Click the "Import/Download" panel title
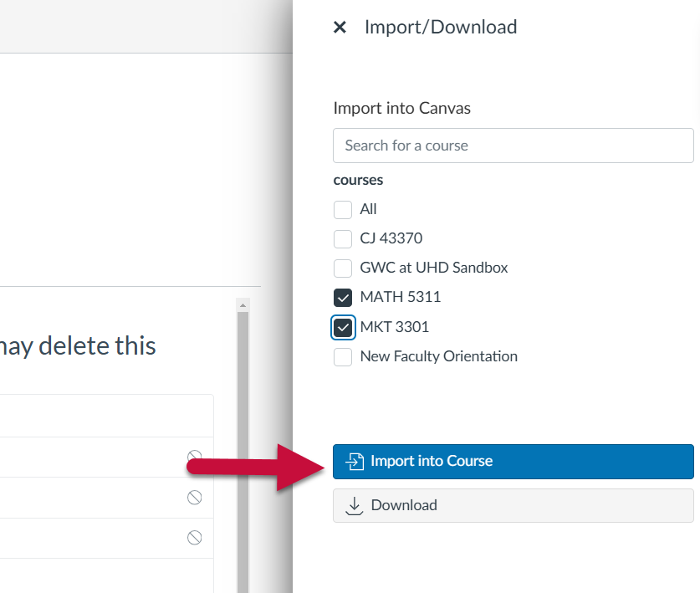Image resolution: width=700 pixels, height=593 pixels. [x=441, y=27]
